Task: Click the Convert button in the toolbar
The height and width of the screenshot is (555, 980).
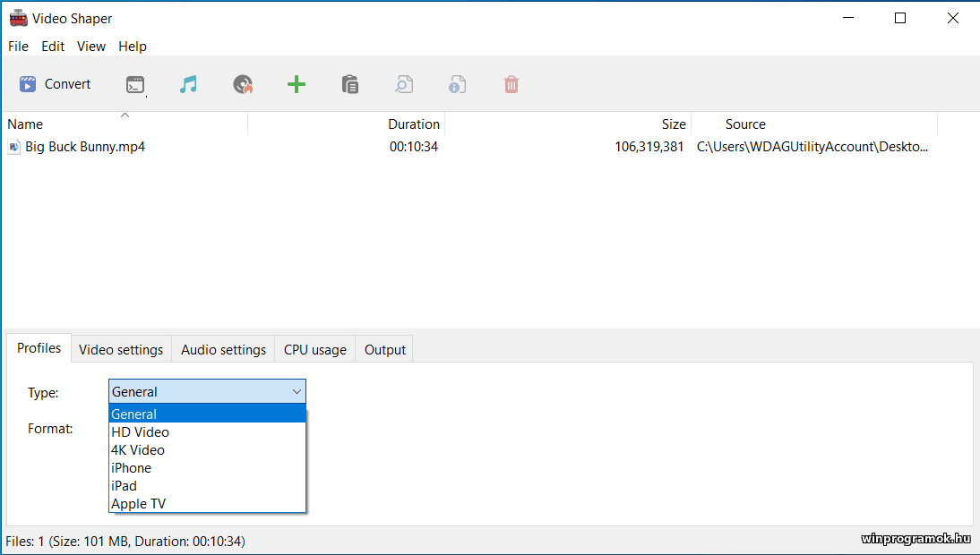Action: coord(56,84)
